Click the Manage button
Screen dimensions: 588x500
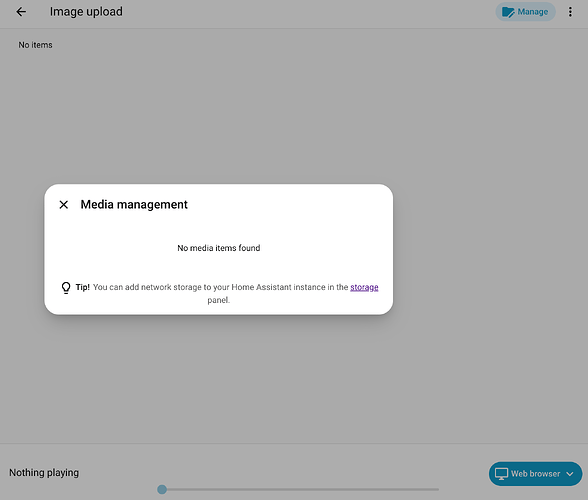point(525,12)
